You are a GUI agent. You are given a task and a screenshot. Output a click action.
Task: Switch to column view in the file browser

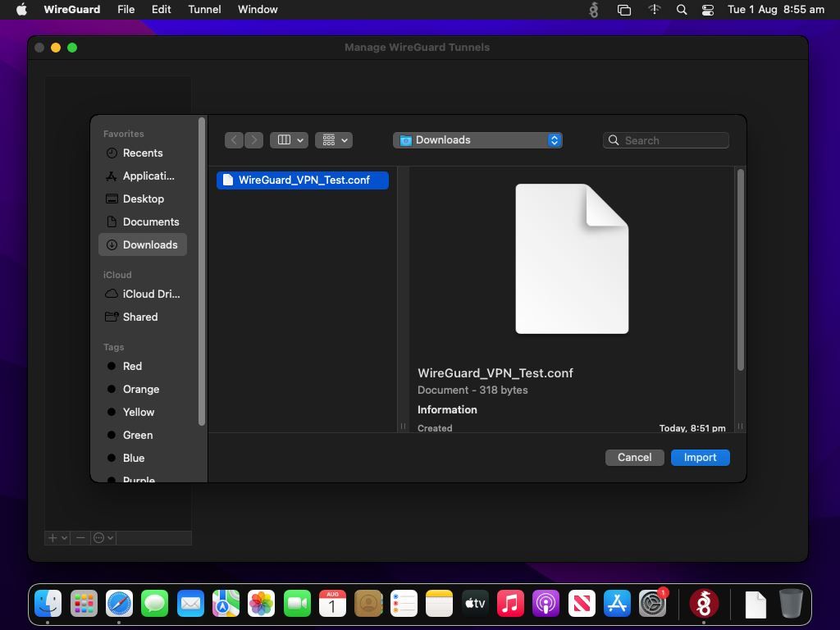click(x=283, y=139)
